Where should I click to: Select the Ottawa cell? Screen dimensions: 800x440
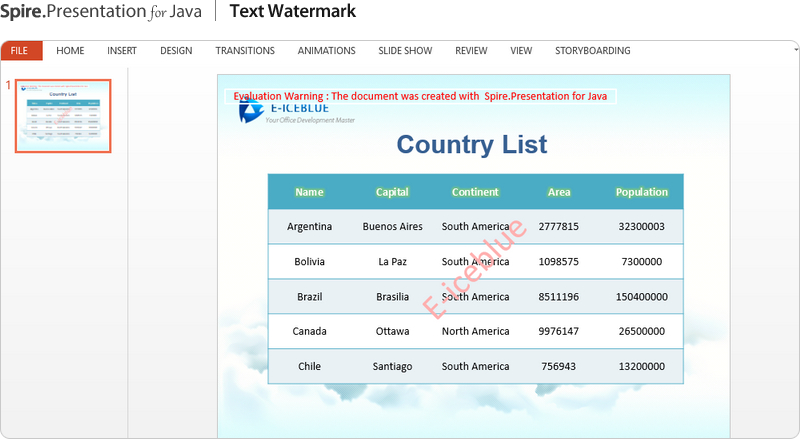coord(392,331)
